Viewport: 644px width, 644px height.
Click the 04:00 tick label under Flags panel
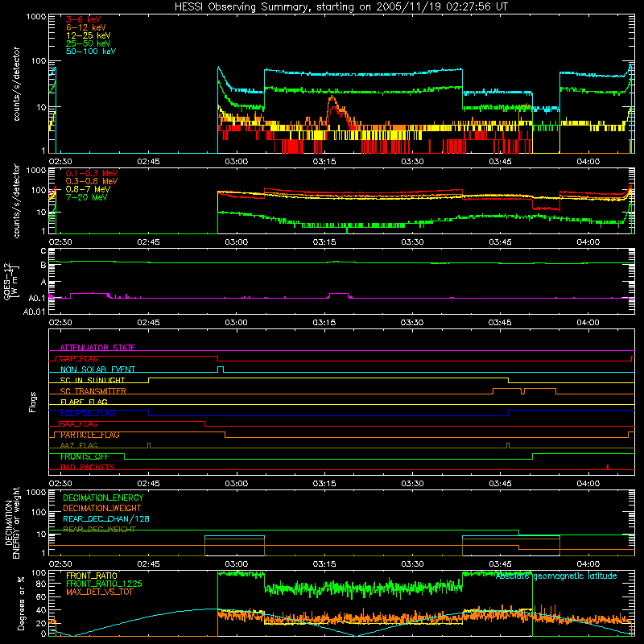click(x=588, y=484)
